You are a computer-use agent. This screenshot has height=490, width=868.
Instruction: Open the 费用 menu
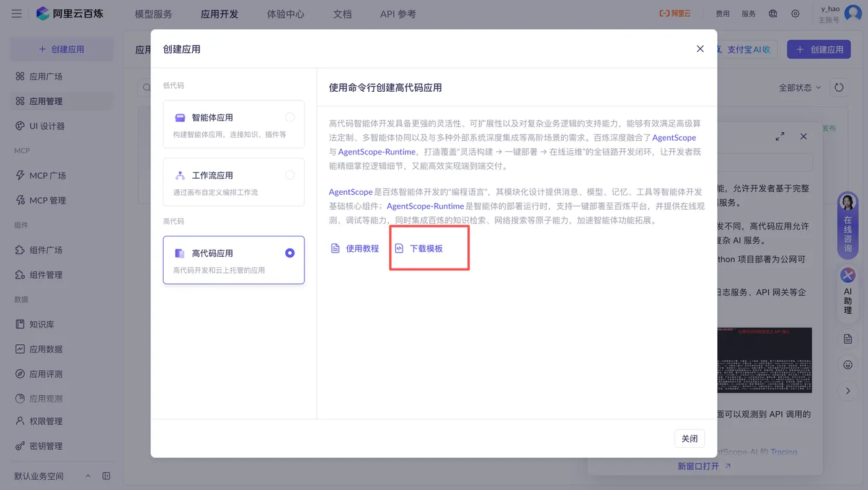click(x=722, y=14)
